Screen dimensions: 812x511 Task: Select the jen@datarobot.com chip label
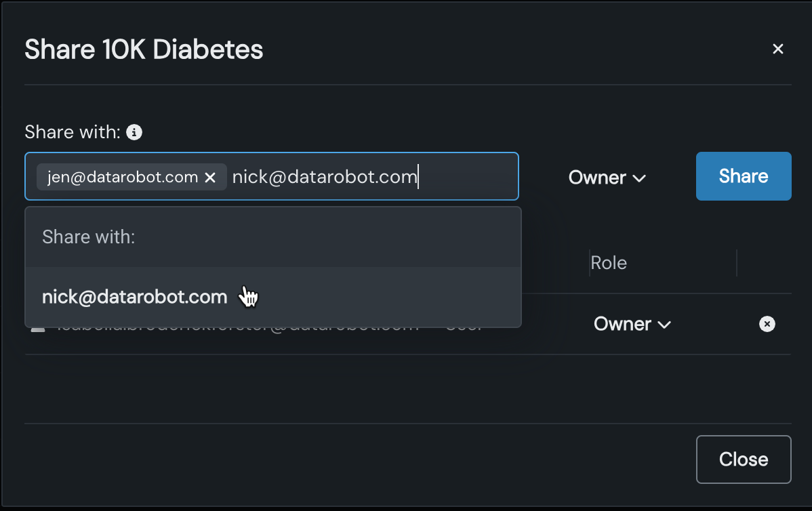coord(123,177)
